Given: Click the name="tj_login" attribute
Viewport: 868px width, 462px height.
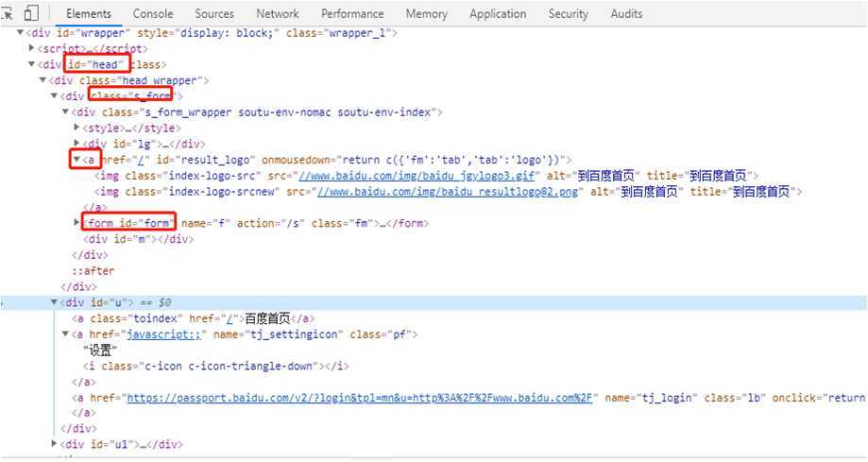Looking at the screenshot, I should click(x=649, y=398).
